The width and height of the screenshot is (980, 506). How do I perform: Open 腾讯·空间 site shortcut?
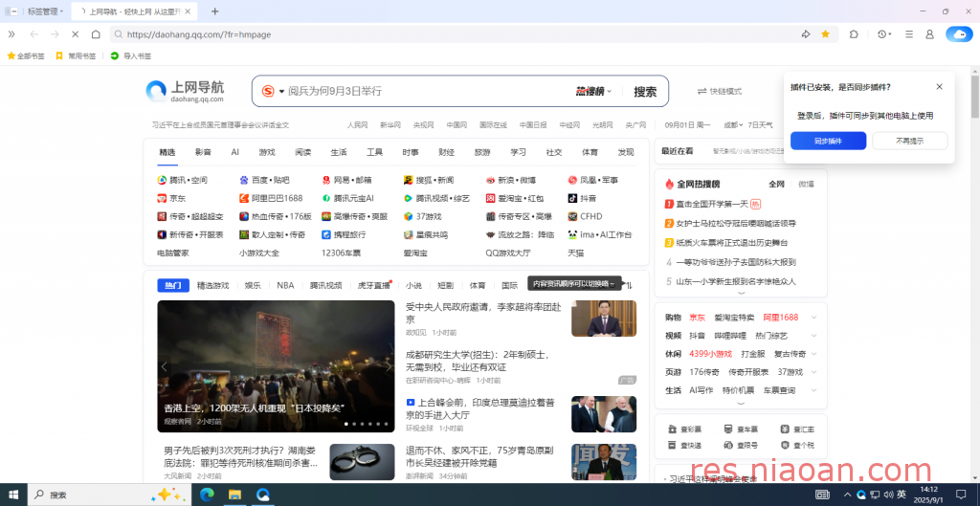coord(183,180)
